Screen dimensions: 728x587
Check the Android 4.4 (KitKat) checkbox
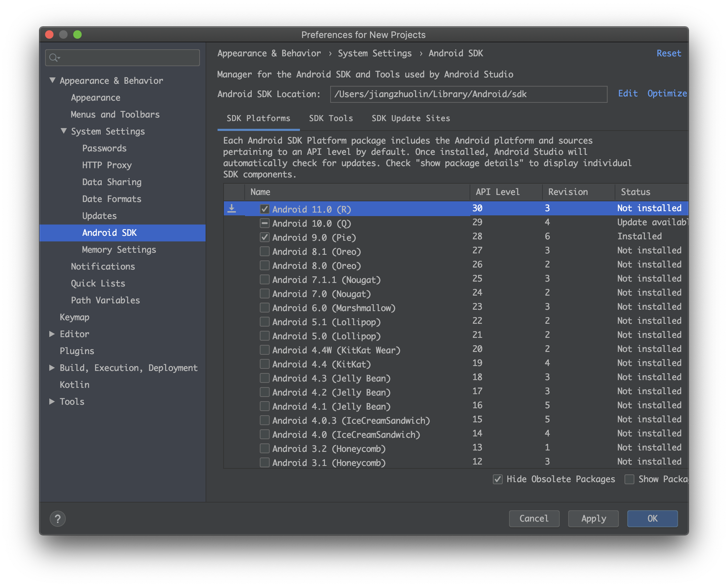264,364
